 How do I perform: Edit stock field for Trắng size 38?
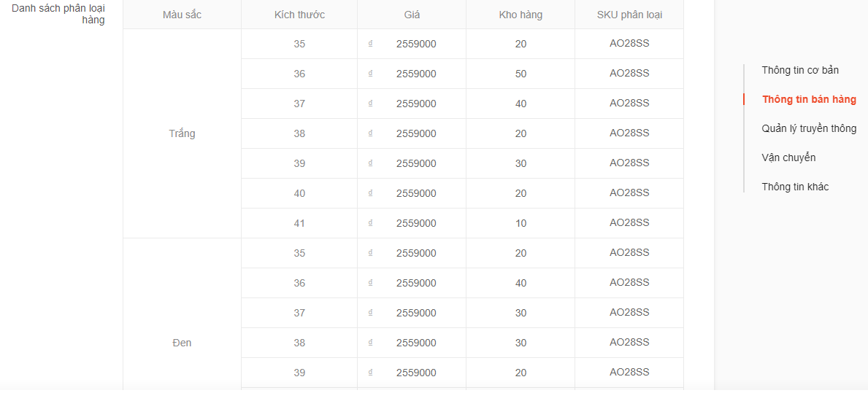[521, 133]
